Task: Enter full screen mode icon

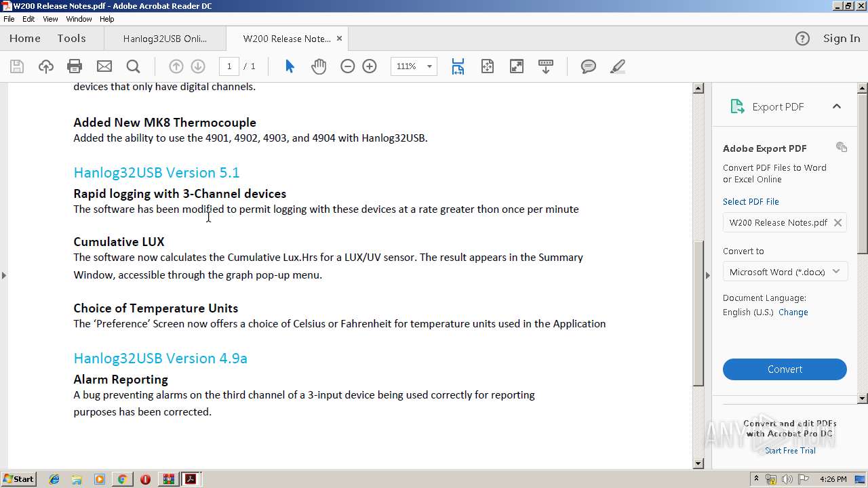Action: pyautogui.click(x=517, y=66)
